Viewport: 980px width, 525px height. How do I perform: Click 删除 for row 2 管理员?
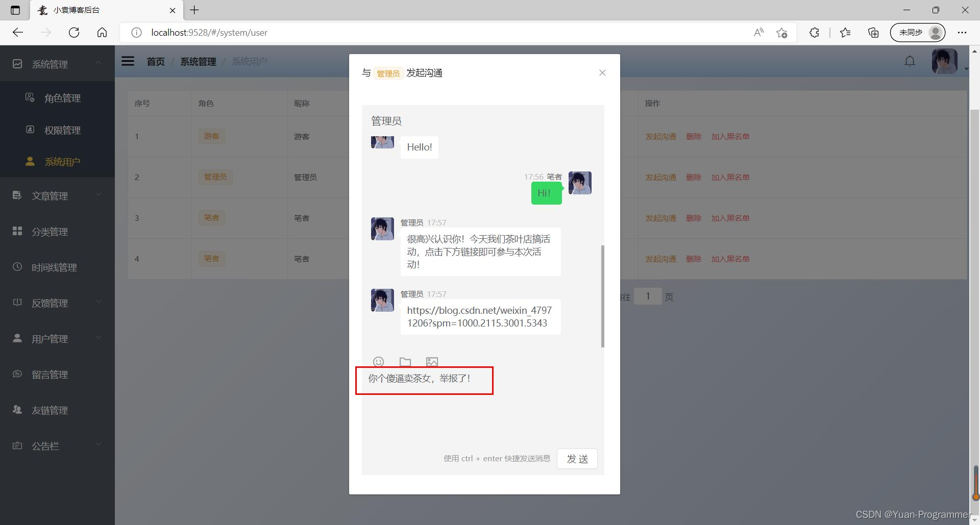[694, 178]
